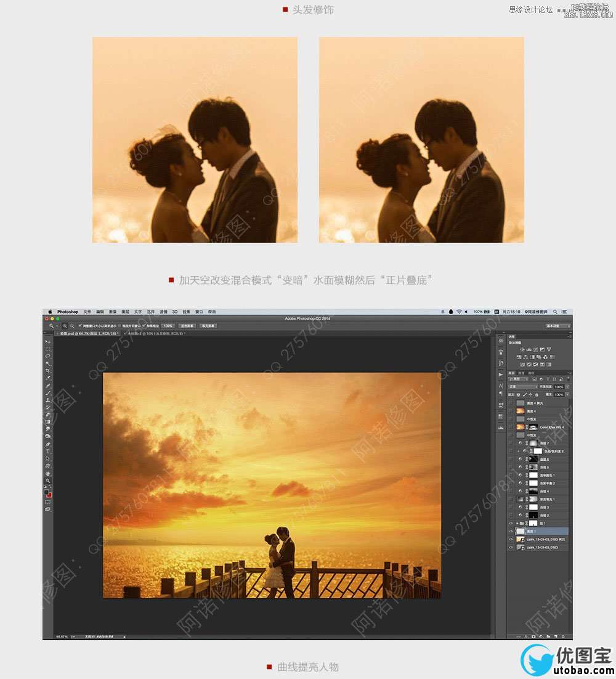Select the Crop tool
The width and height of the screenshot is (616, 679).
point(47,371)
